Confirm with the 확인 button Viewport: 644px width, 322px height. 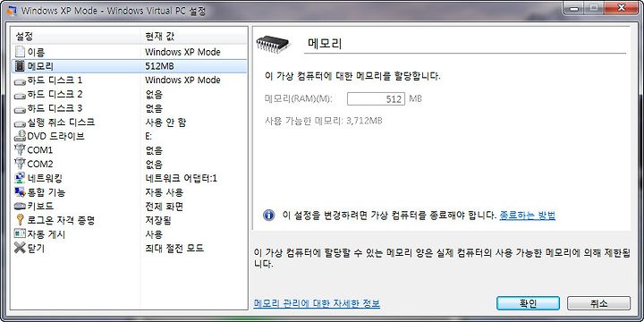528,303
